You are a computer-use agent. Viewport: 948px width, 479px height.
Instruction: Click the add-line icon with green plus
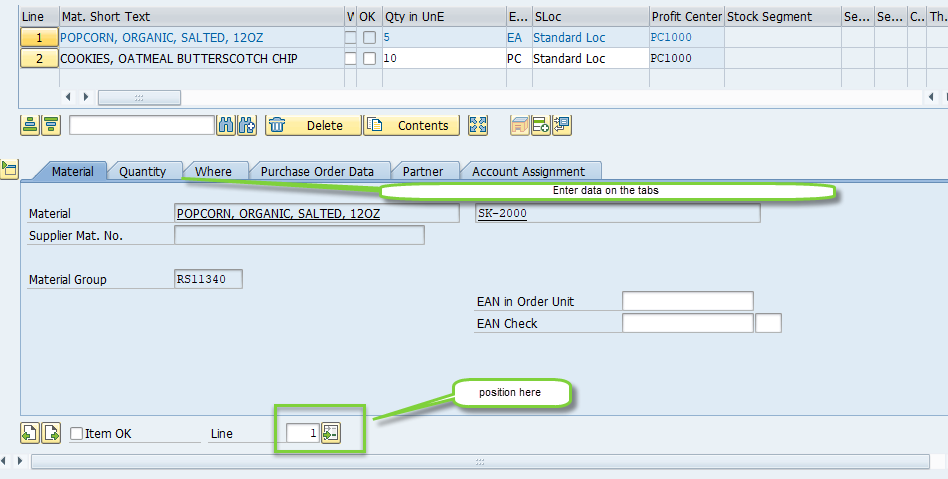click(x=541, y=125)
